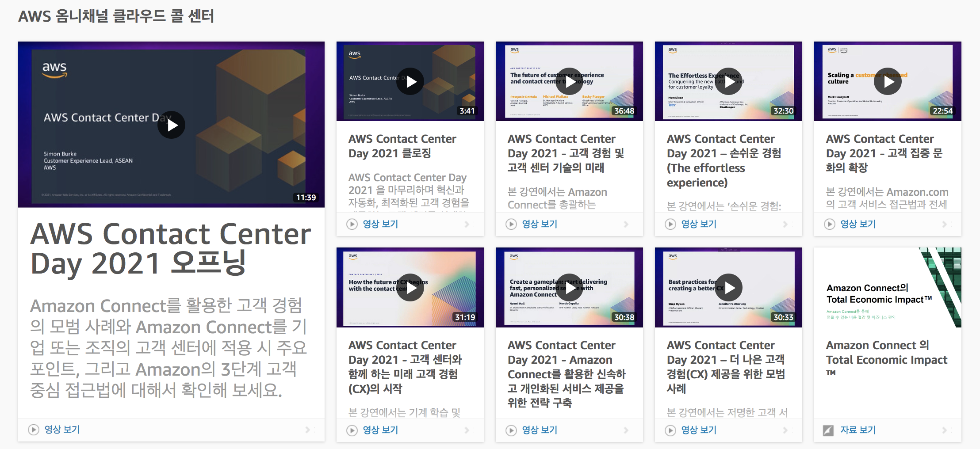
Task: Click the footer chevron on the 전략 구축 card
Action: click(x=626, y=430)
